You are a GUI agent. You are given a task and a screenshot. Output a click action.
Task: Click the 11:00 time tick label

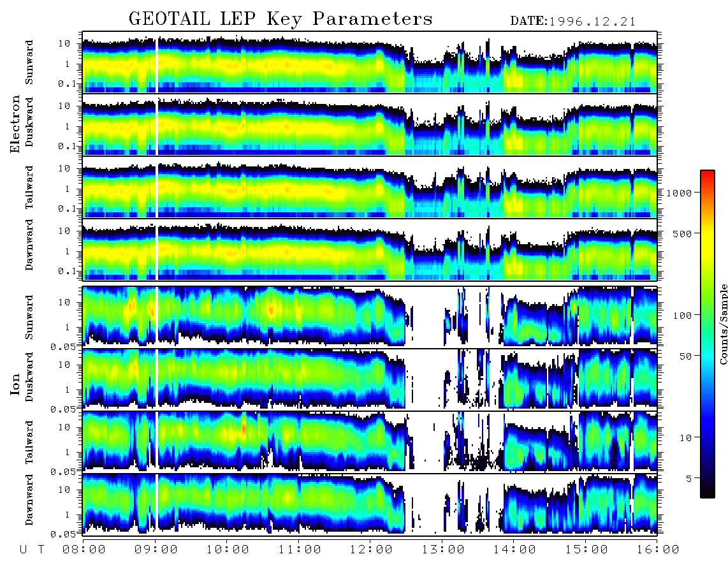(300, 550)
